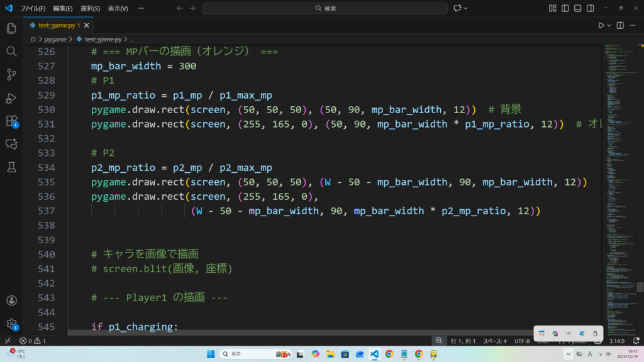Image resolution: width=644 pixels, height=362 pixels.
Task: Open the Testing flask icon
Action: click(11, 167)
